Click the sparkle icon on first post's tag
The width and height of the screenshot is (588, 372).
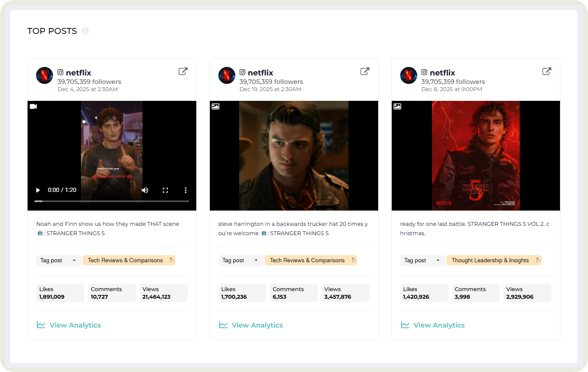[171, 260]
